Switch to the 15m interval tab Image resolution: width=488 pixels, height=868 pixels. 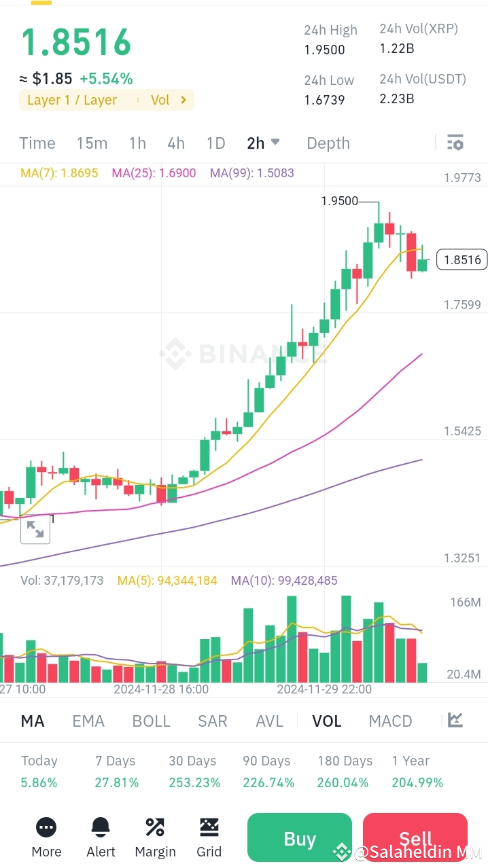(x=92, y=143)
